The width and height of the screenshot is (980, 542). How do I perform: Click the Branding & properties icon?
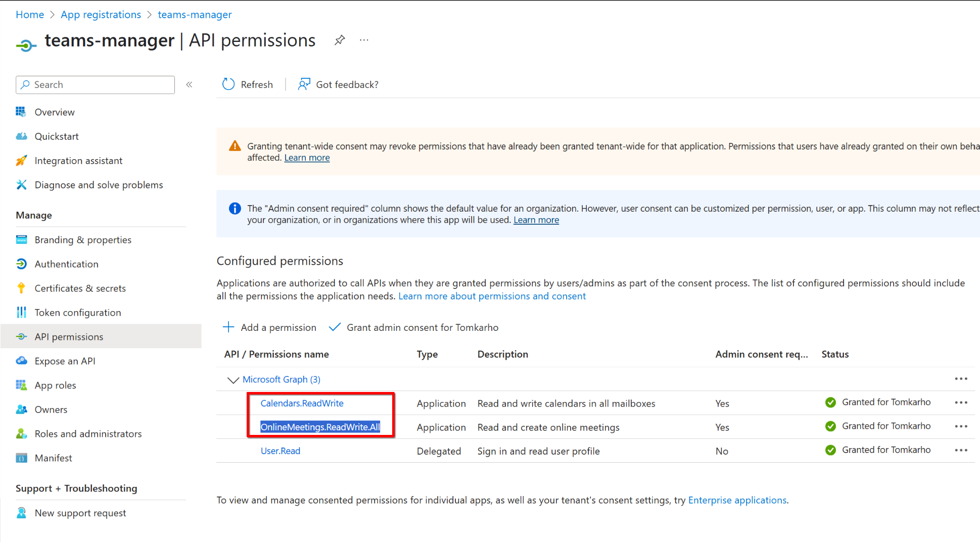click(x=21, y=239)
